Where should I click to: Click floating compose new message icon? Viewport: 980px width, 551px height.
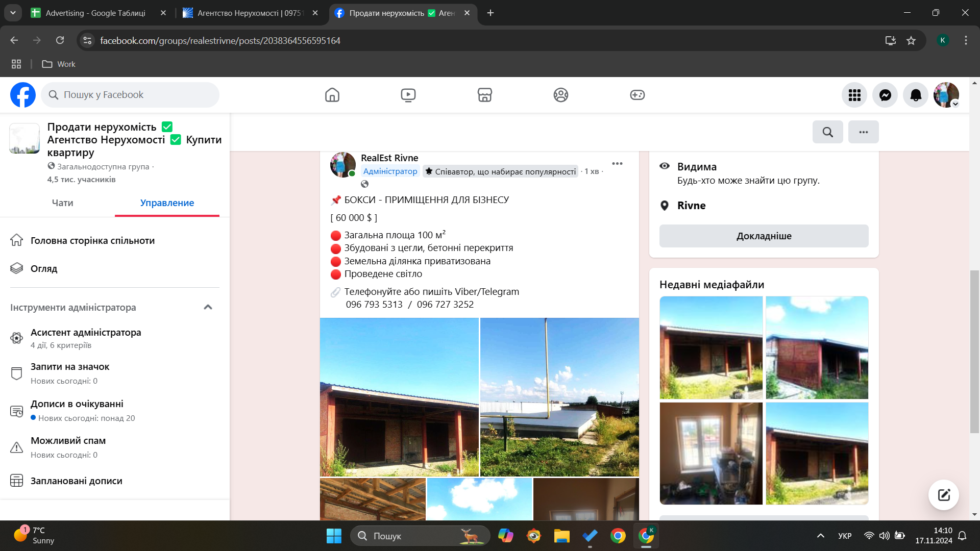943,494
